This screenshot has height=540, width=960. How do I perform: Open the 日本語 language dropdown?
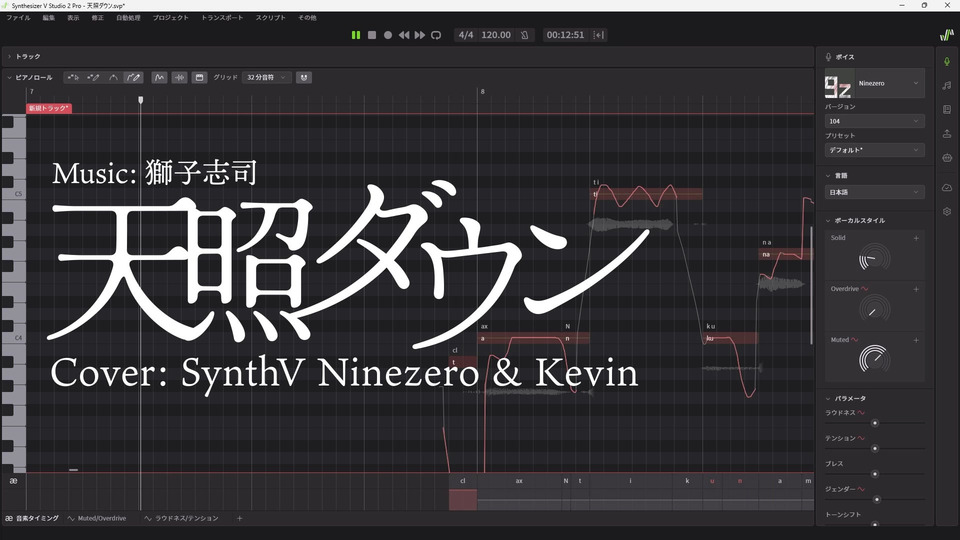click(x=874, y=192)
